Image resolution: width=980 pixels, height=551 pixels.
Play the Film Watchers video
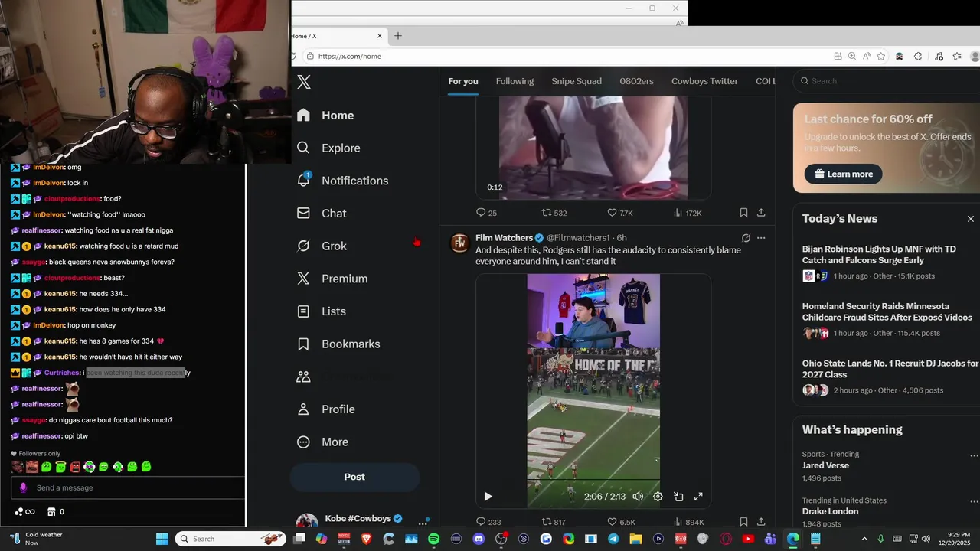click(488, 497)
